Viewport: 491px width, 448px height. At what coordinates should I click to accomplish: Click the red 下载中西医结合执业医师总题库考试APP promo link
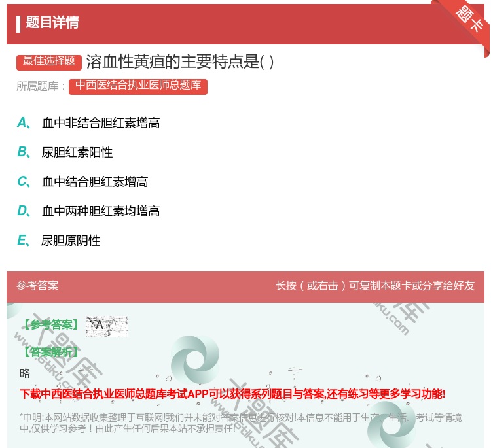232,394
